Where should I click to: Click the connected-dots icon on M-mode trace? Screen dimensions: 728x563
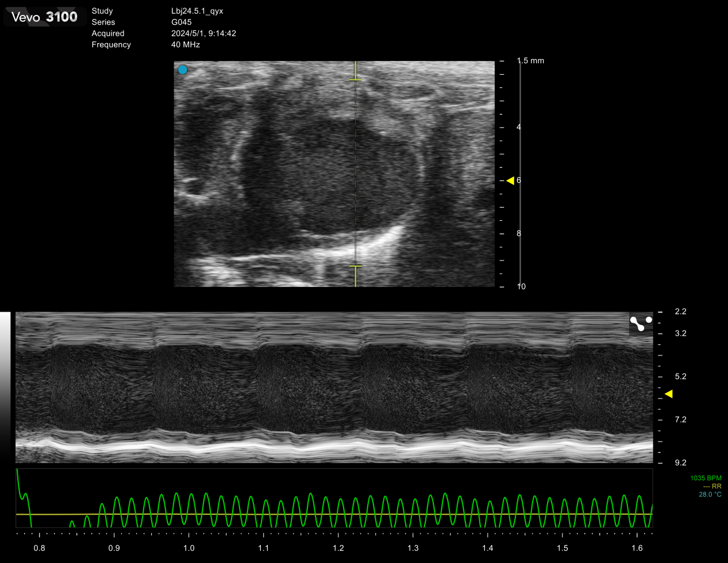641,324
